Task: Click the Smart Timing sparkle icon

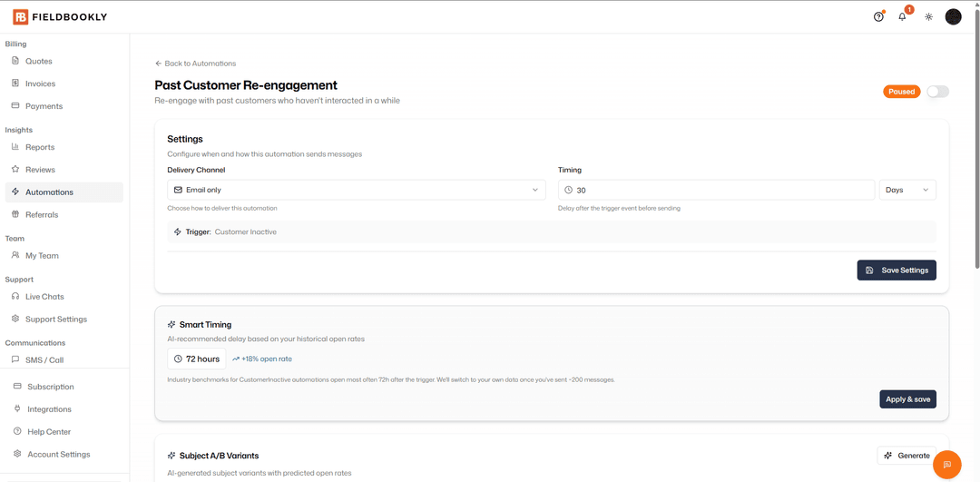Action: (x=171, y=324)
